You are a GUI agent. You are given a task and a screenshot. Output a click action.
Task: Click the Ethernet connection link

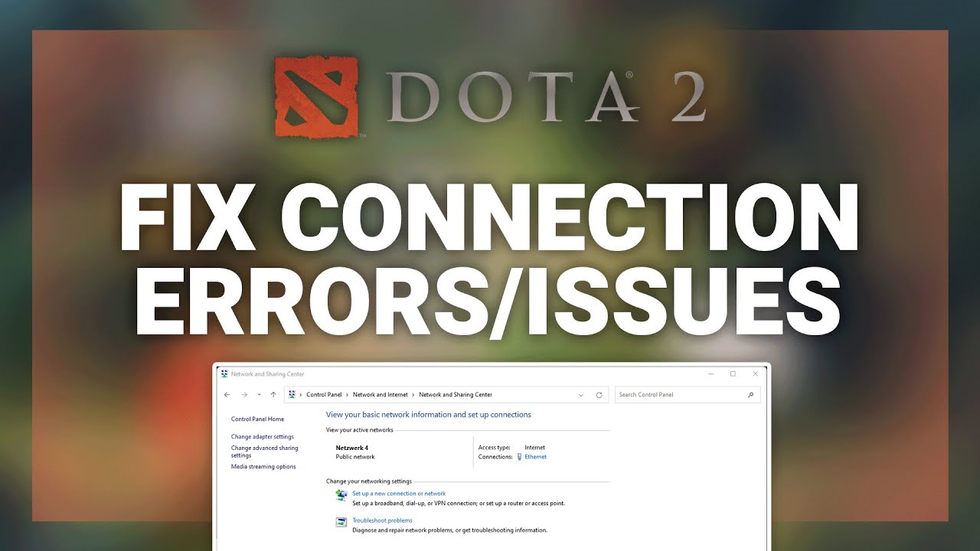coord(535,457)
